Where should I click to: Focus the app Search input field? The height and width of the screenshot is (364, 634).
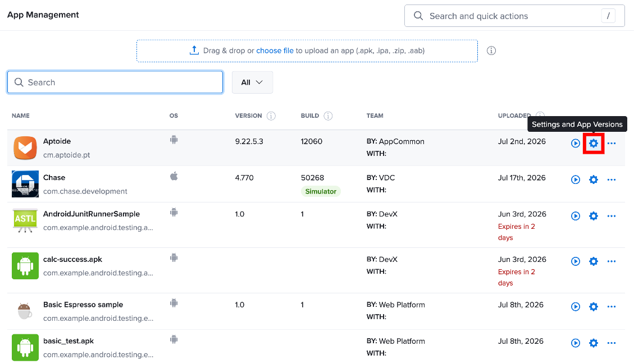click(x=115, y=82)
